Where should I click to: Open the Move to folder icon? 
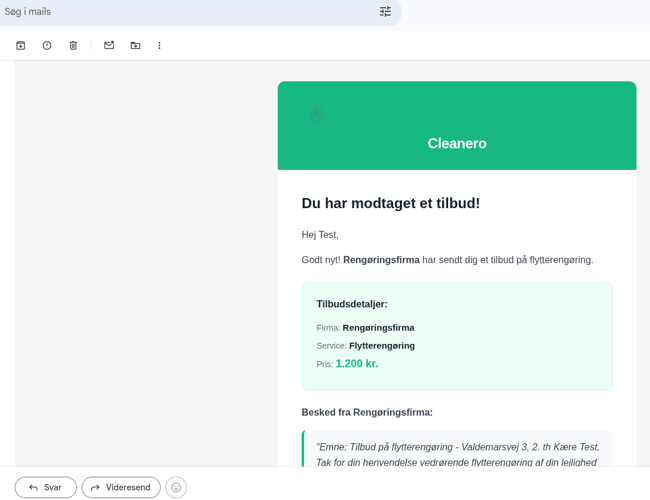(135, 45)
